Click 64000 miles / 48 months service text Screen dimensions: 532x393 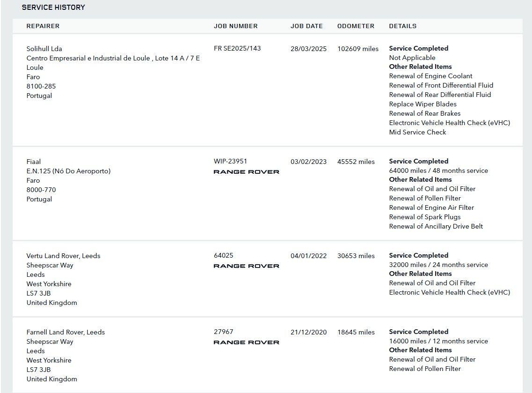click(438, 171)
